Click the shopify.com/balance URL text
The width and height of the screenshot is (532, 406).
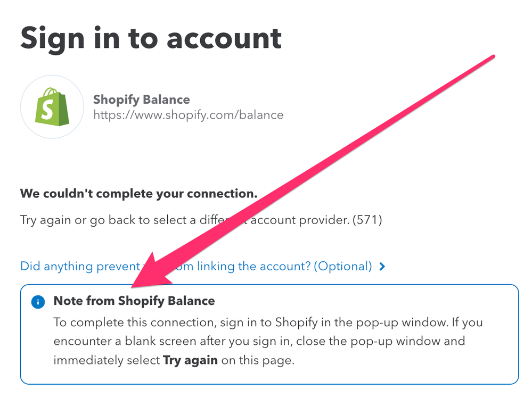pyautogui.click(x=188, y=114)
